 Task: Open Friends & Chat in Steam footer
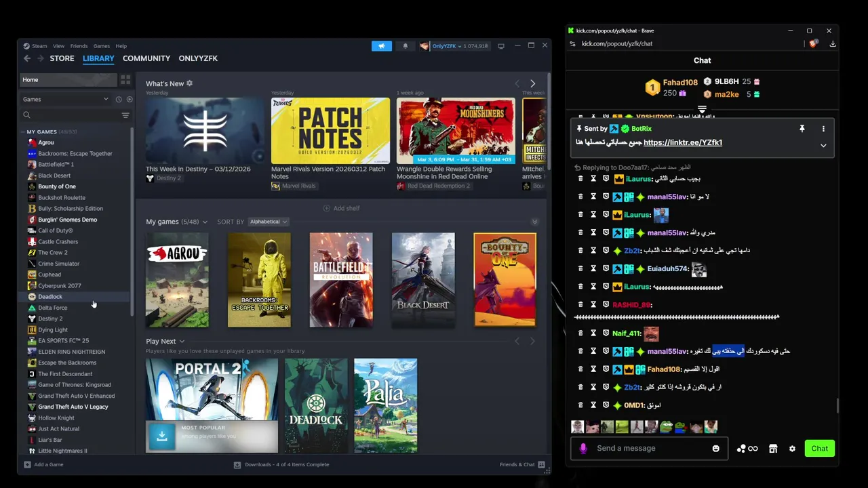point(521,465)
